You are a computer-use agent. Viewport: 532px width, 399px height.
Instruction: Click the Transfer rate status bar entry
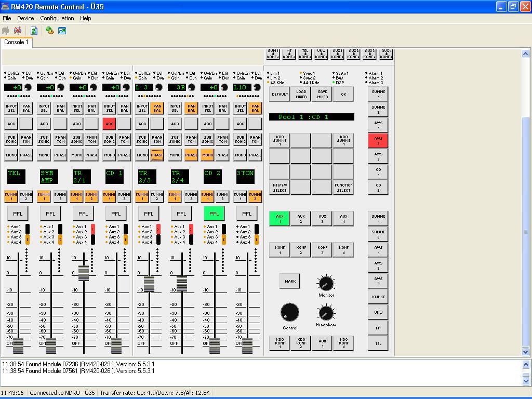click(x=155, y=393)
